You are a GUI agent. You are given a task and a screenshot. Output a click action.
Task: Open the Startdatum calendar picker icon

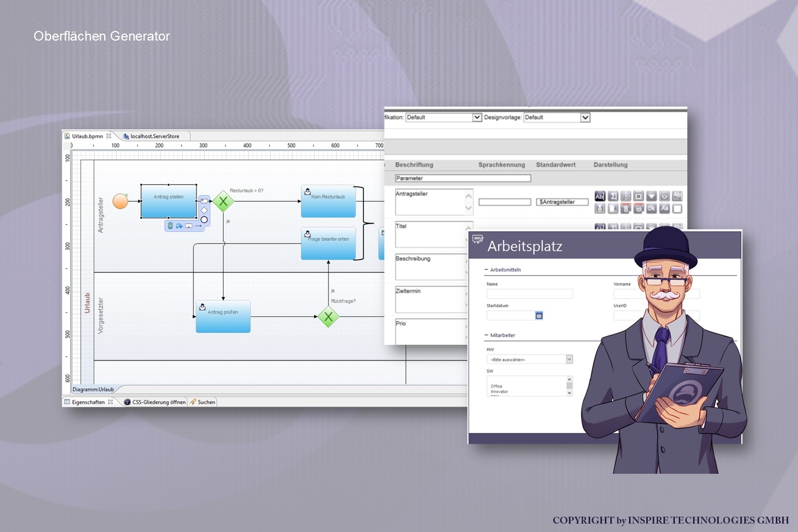(539, 316)
